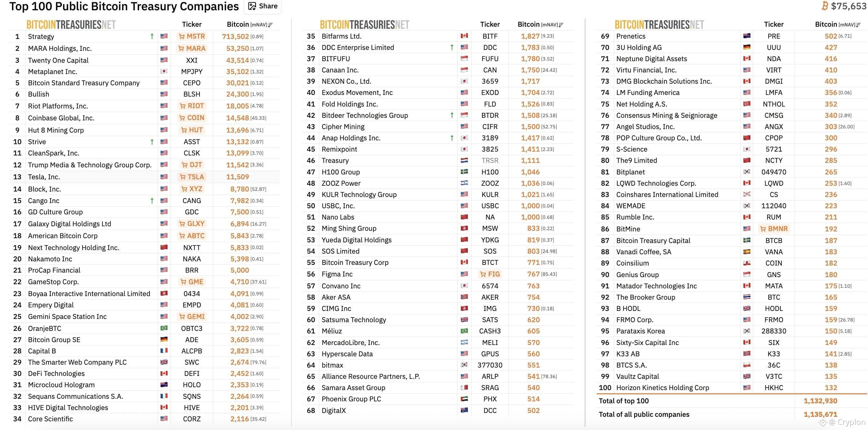Open the XYZ ticker cart button
Image resolution: width=868 pixels, height=430 pixels.
tap(192, 189)
